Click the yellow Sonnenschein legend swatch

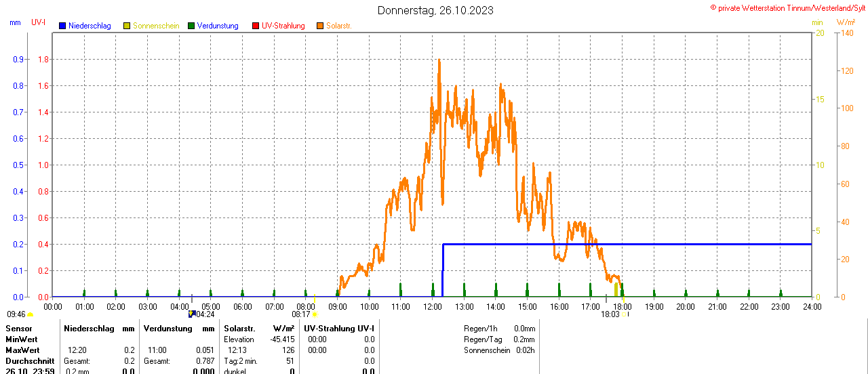tap(127, 26)
